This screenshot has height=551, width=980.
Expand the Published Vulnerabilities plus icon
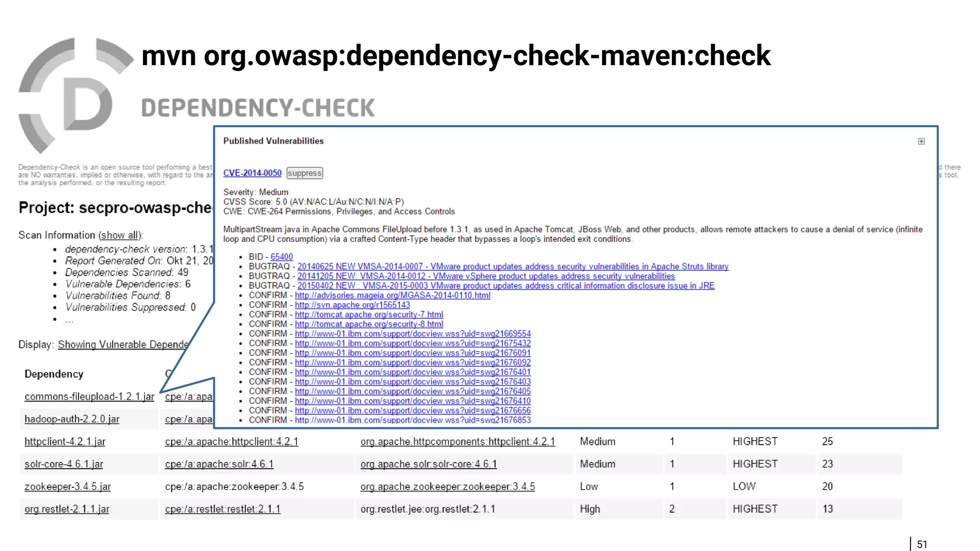(921, 141)
